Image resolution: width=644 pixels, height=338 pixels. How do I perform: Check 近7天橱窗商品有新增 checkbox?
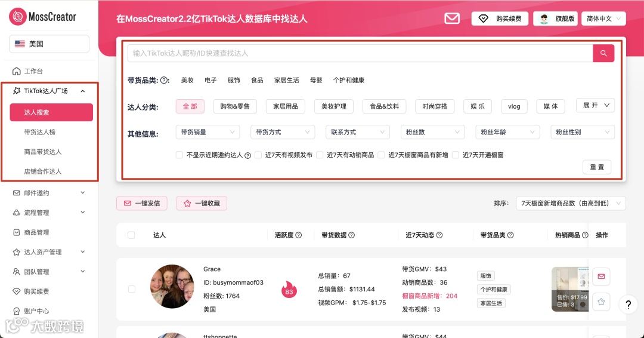pyautogui.click(x=381, y=155)
